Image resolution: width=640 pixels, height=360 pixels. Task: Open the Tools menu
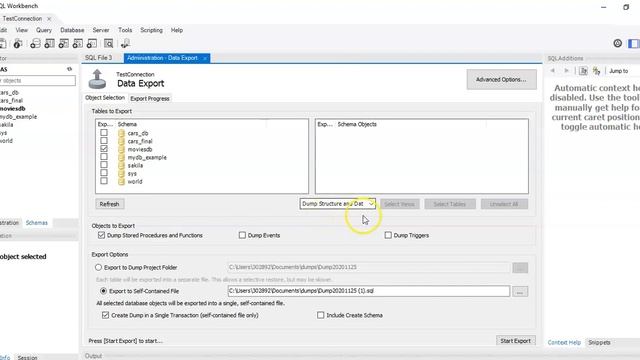tap(125, 30)
